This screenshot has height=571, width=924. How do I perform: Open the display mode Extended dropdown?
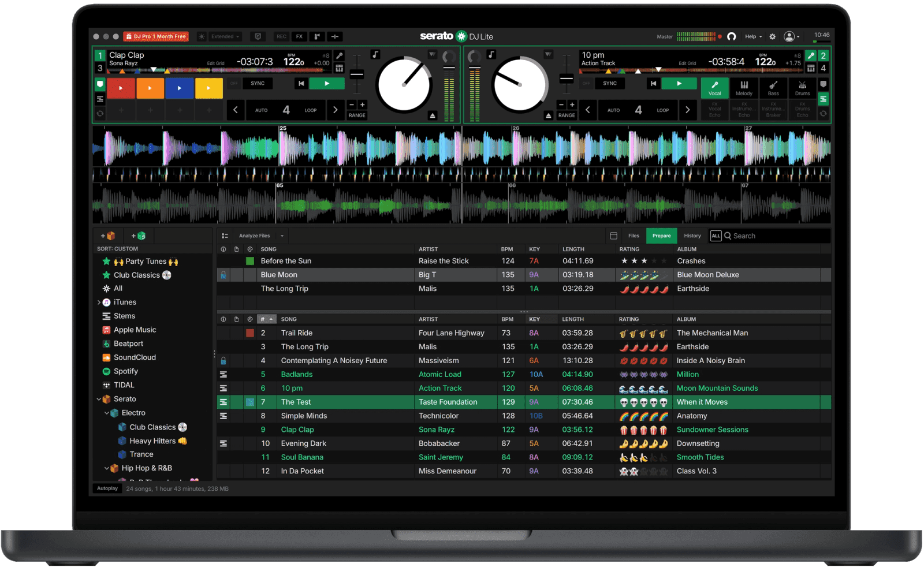[225, 36]
